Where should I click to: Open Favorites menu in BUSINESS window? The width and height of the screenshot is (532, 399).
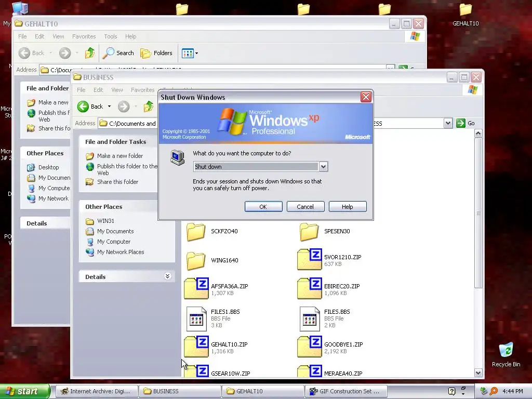pyautogui.click(x=142, y=90)
